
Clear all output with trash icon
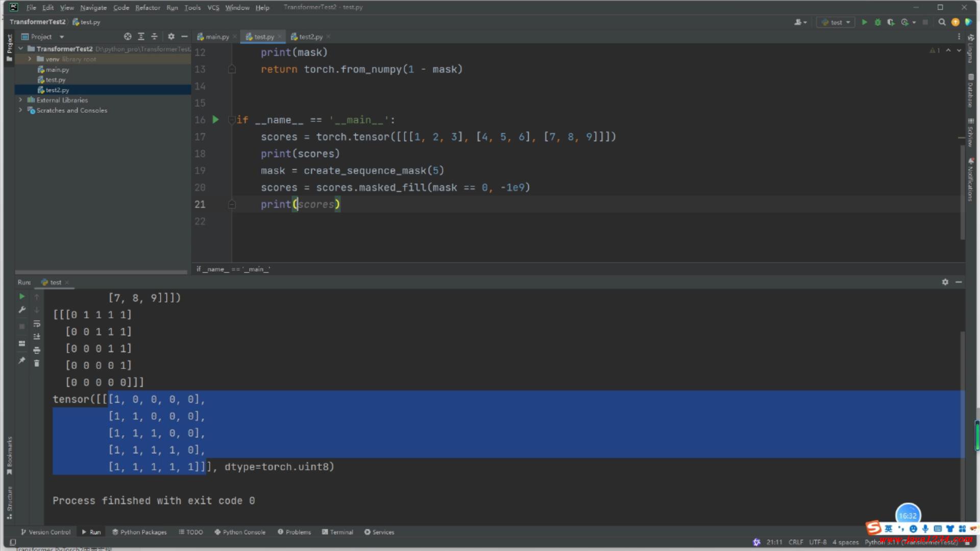[x=37, y=363]
